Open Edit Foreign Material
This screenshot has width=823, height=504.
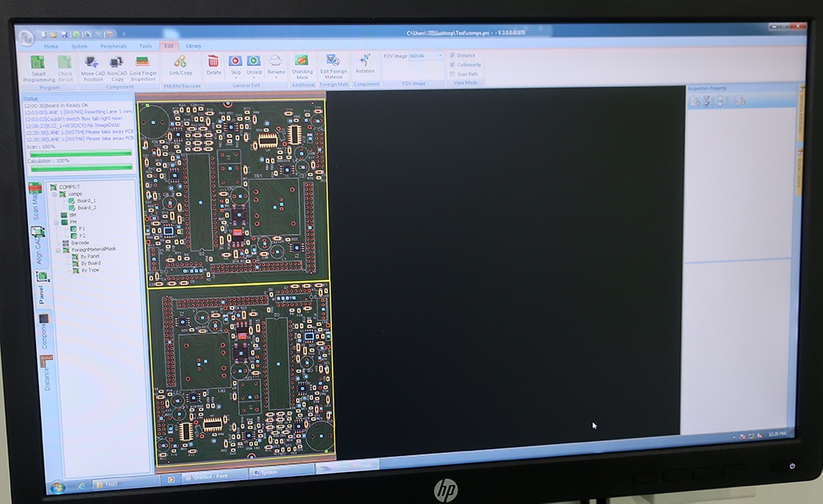pyautogui.click(x=333, y=66)
